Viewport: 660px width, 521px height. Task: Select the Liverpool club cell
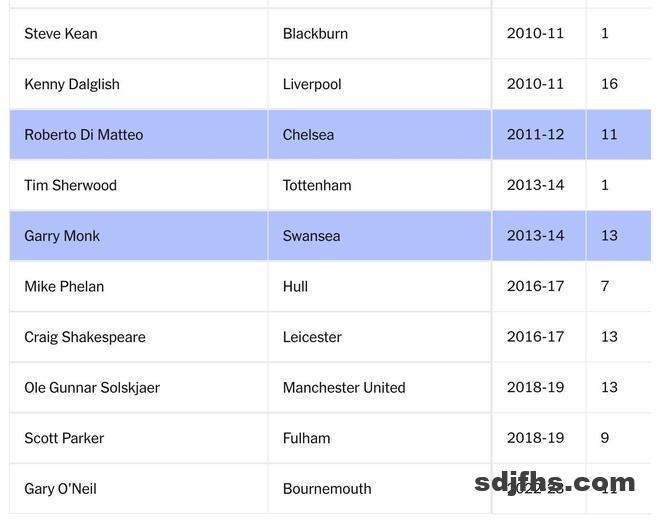click(312, 84)
